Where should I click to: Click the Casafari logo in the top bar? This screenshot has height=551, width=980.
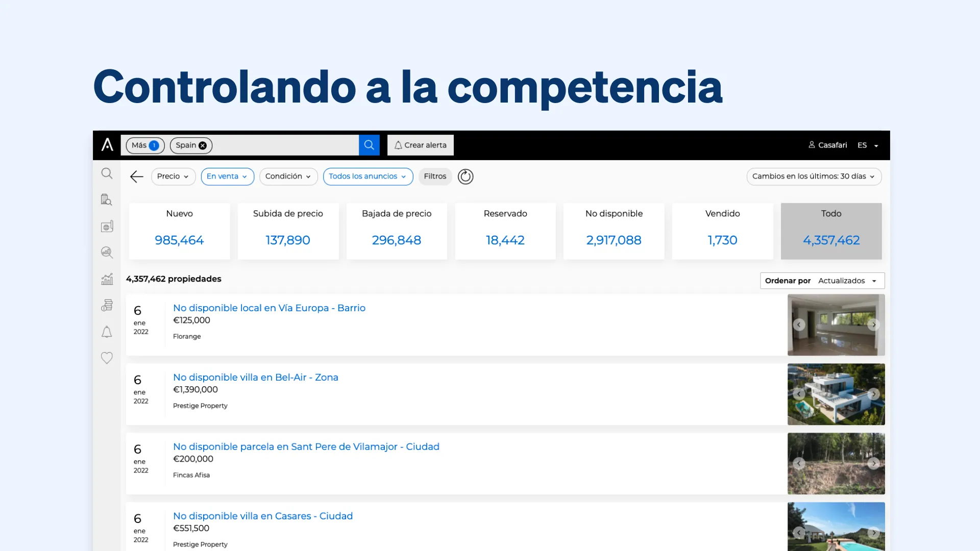point(107,145)
